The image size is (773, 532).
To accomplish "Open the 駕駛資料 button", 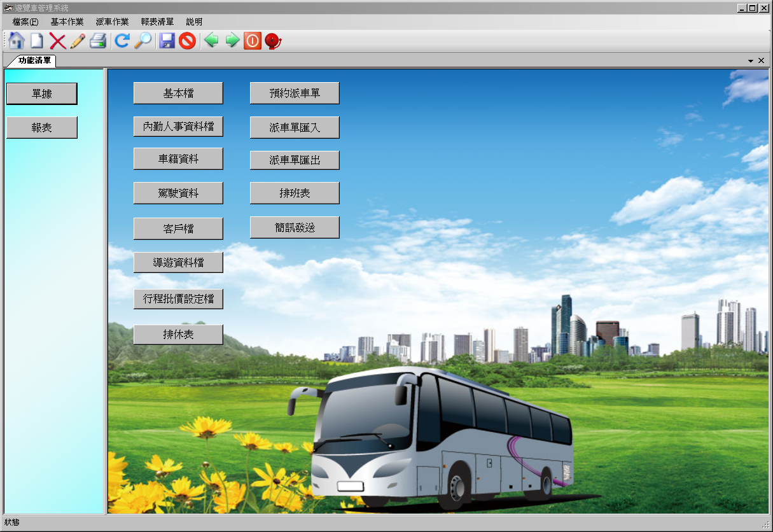I will (178, 193).
